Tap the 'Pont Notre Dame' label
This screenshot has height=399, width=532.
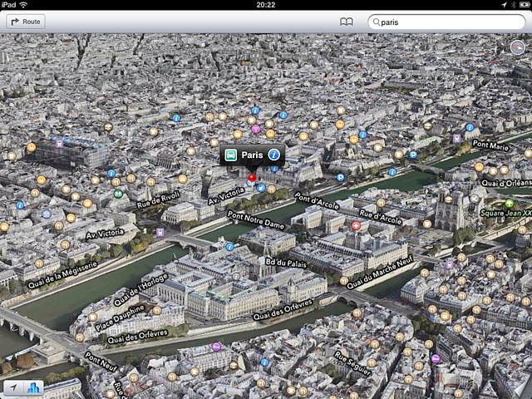pos(256,219)
